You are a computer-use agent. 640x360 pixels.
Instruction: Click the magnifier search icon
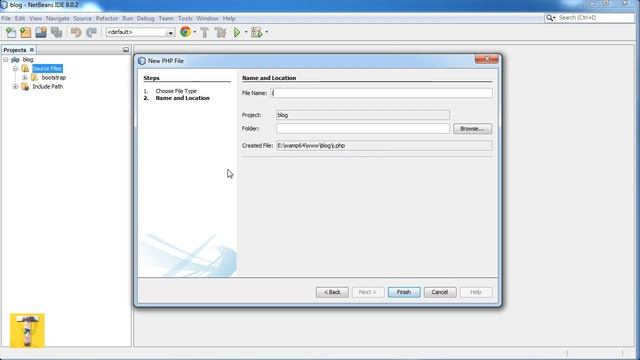[x=549, y=18]
